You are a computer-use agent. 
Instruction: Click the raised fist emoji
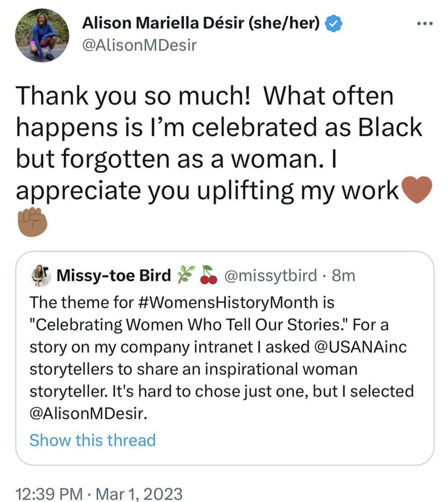click(33, 222)
